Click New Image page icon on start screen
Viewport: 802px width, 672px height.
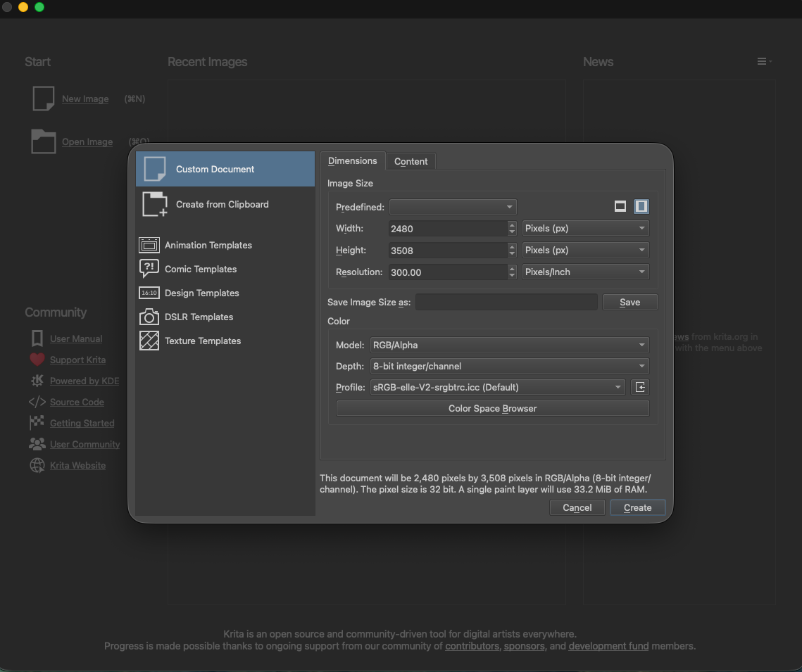[x=44, y=98]
